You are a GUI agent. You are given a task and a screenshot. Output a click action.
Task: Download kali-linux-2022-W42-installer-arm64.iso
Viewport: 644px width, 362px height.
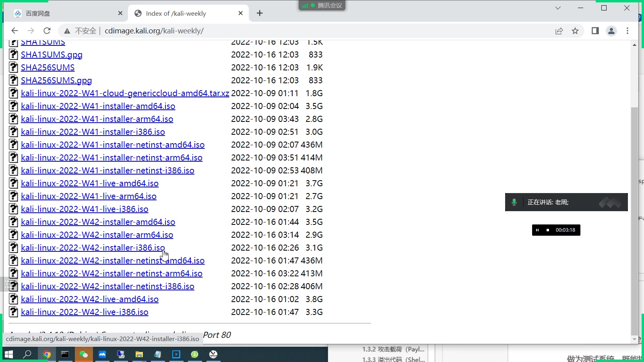pos(97,235)
